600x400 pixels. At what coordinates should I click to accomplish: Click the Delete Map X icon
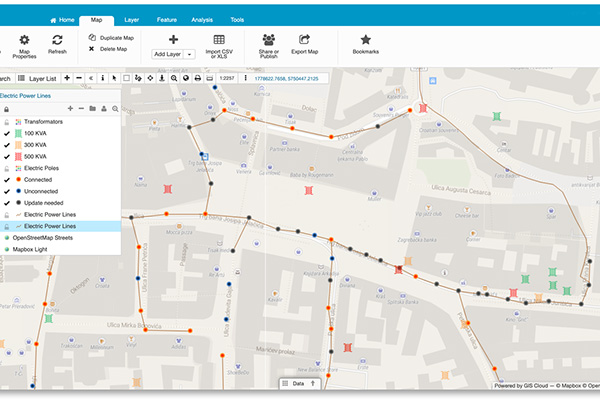pyautogui.click(x=91, y=49)
